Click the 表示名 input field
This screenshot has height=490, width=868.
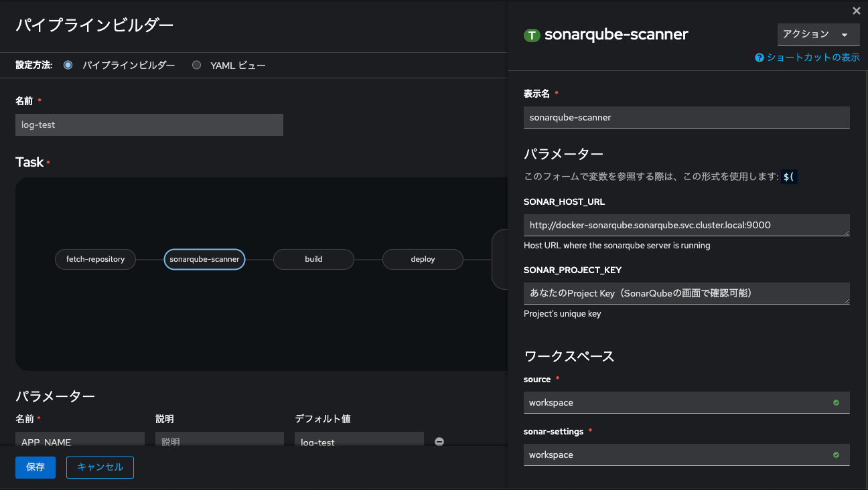pyautogui.click(x=686, y=117)
